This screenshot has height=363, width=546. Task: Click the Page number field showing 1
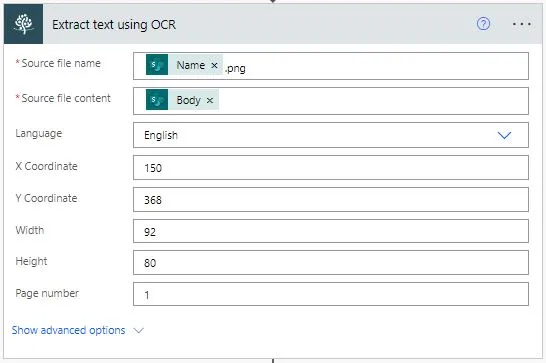coord(331,294)
